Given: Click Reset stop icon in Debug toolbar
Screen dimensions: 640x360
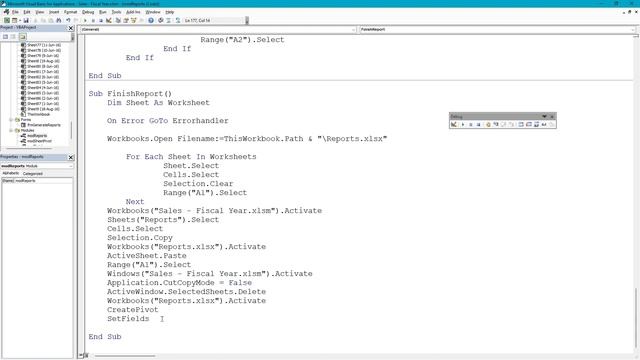Looking at the screenshot, I should [x=478, y=124].
